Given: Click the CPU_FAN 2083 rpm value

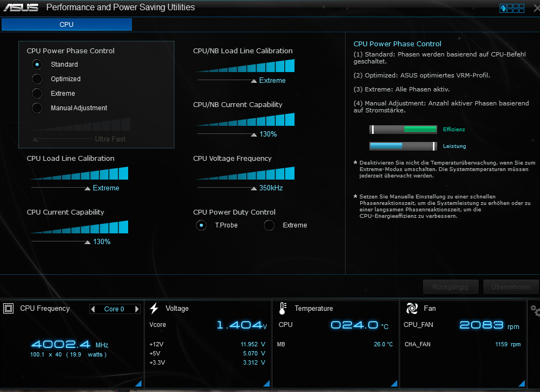Looking at the screenshot, I should [x=489, y=325].
